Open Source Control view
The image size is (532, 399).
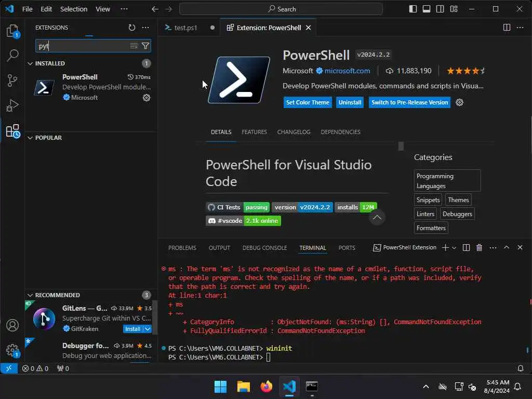pos(12,81)
